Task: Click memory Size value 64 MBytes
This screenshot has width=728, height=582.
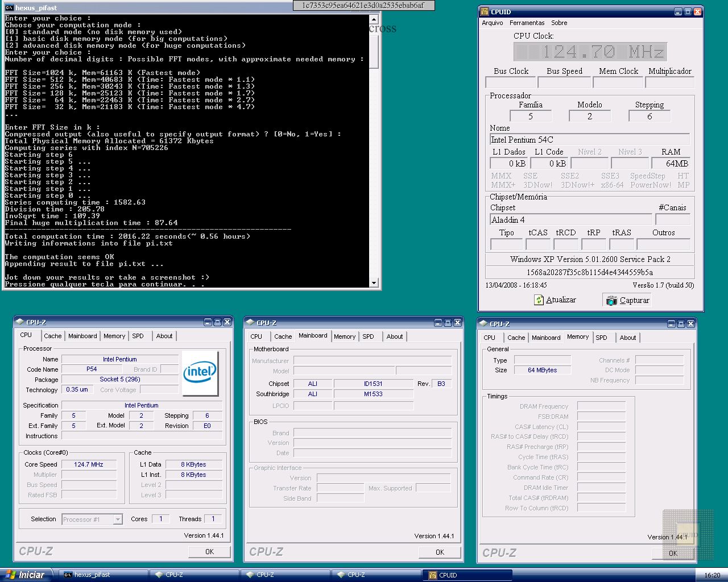Action: 543,370
